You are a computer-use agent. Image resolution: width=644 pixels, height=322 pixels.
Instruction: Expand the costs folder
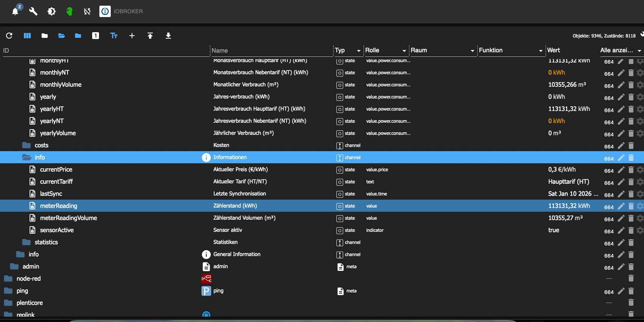(x=27, y=145)
